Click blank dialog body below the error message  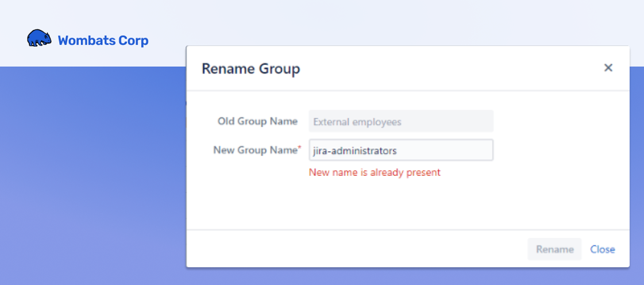point(402,204)
